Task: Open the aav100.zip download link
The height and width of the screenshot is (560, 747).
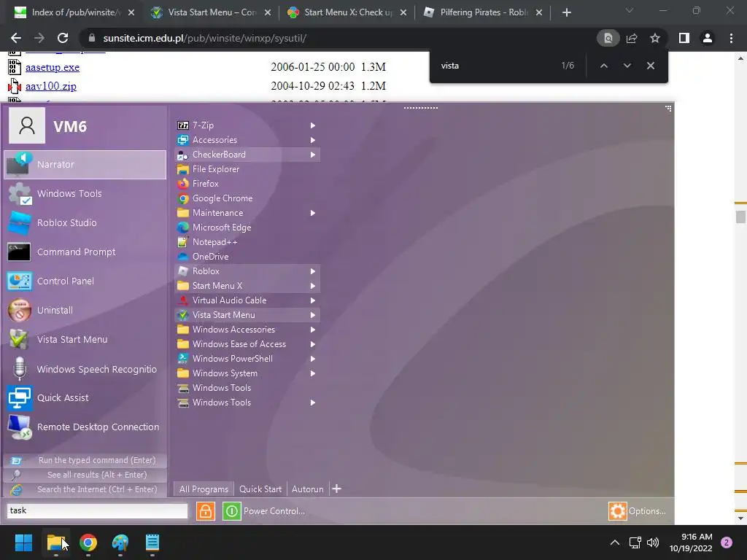Action: [51, 86]
